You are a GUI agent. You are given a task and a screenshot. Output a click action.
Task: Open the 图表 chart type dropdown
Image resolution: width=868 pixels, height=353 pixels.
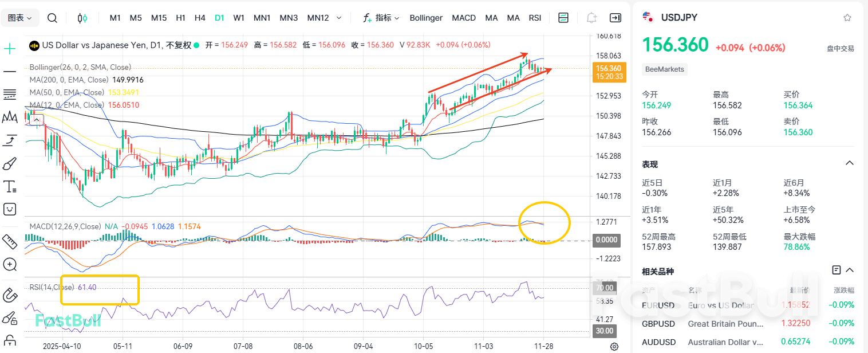(20, 18)
